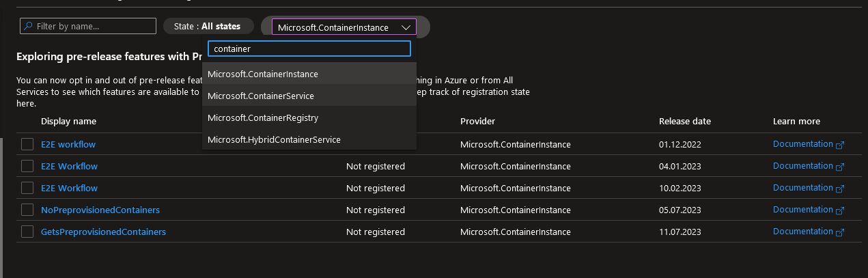Select Microsoft.HybridContainerService option
Screen dimensions: 868x278
[309, 139]
